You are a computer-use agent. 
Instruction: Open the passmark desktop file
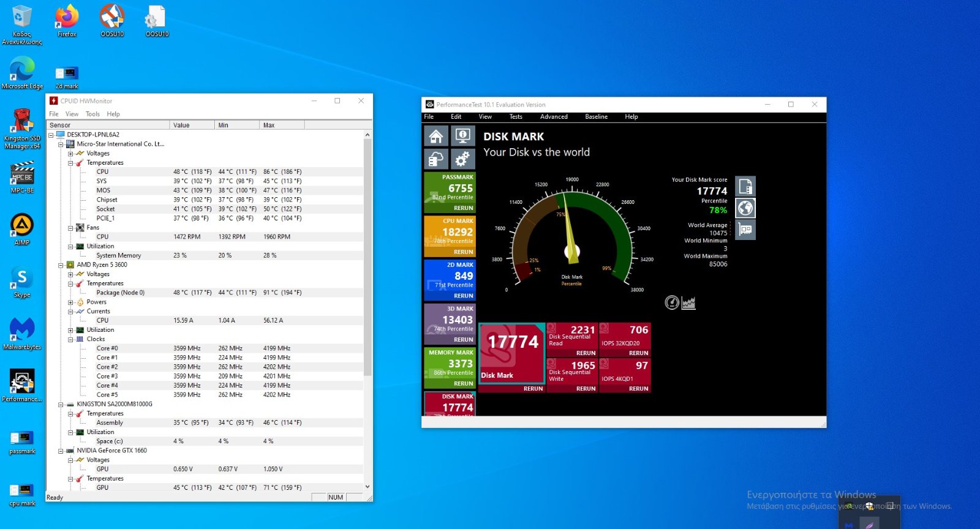[x=22, y=442]
